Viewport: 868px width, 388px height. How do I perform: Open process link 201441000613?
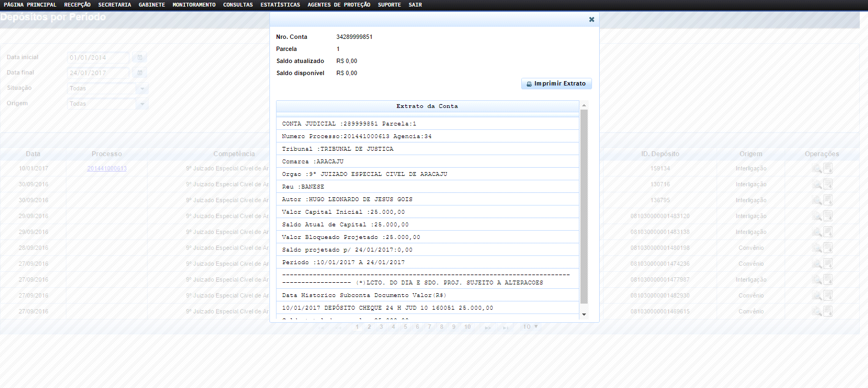click(106, 169)
